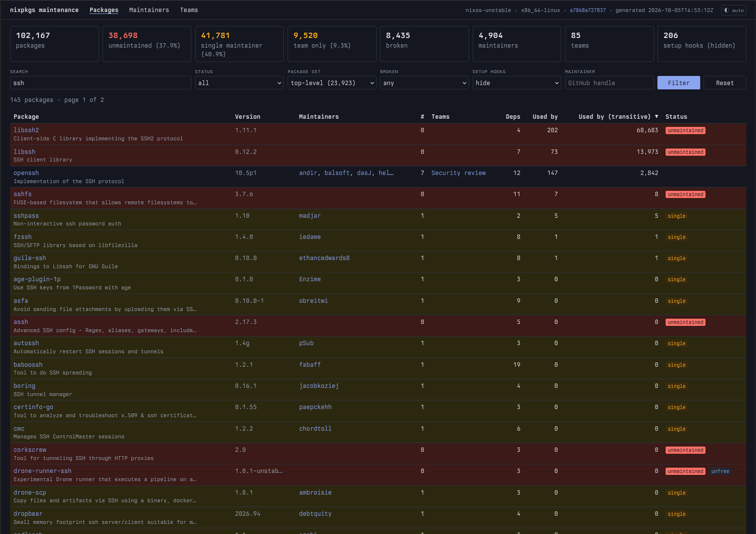Open the autossh package link
Image resolution: width=756 pixels, height=534 pixels.
click(26, 343)
